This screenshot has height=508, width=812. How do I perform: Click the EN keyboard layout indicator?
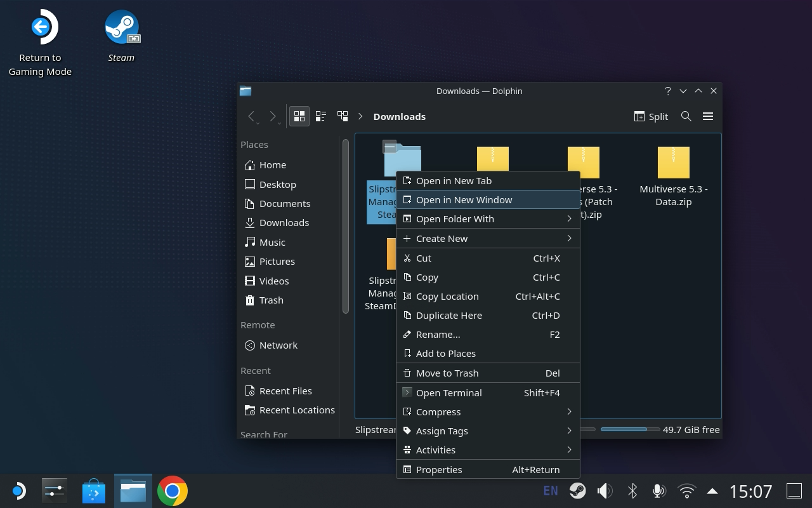551,491
